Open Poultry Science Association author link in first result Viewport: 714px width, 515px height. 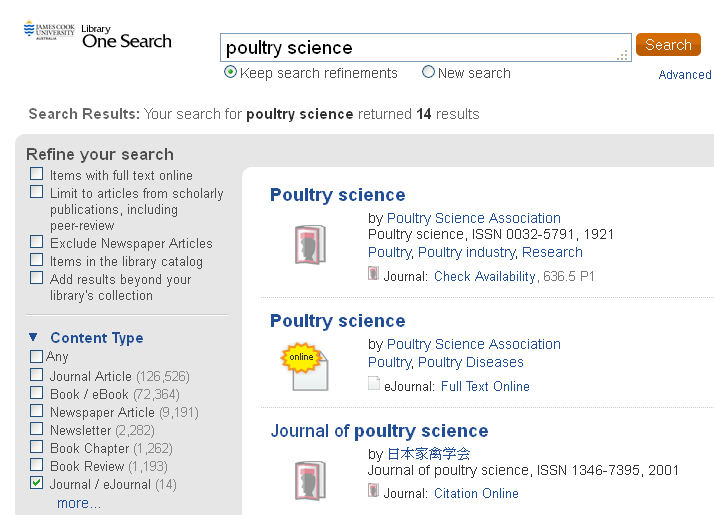[474, 218]
